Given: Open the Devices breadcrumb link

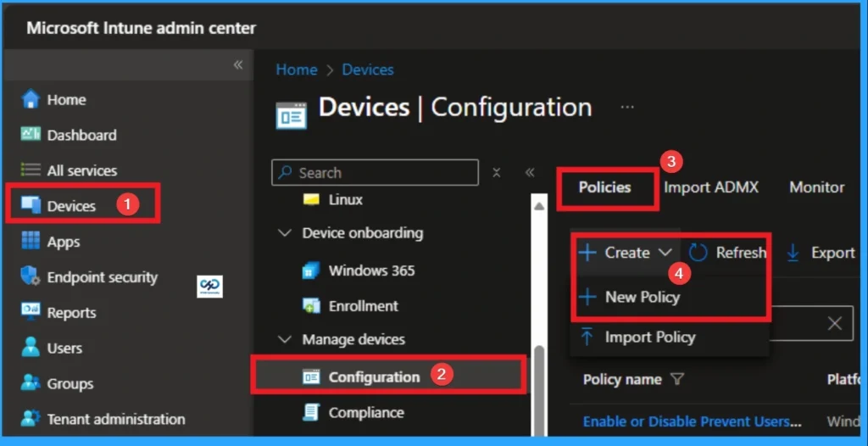Looking at the screenshot, I should point(368,70).
